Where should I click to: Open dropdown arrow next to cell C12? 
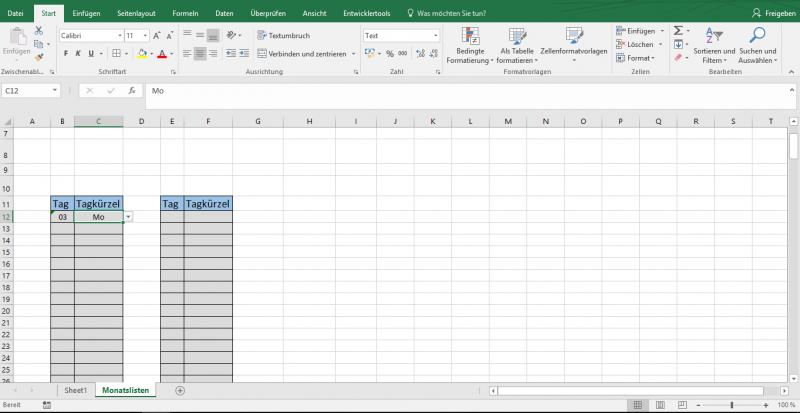coord(129,217)
